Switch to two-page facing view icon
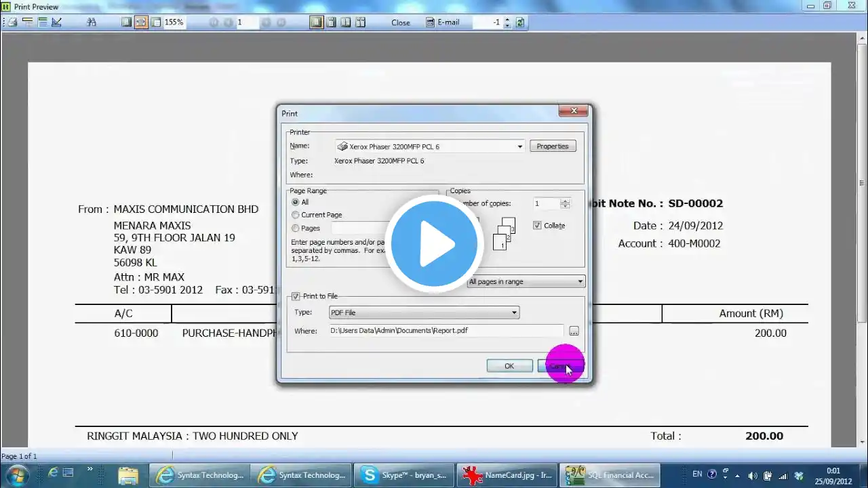This screenshot has height=488, width=868. tap(346, 22)
